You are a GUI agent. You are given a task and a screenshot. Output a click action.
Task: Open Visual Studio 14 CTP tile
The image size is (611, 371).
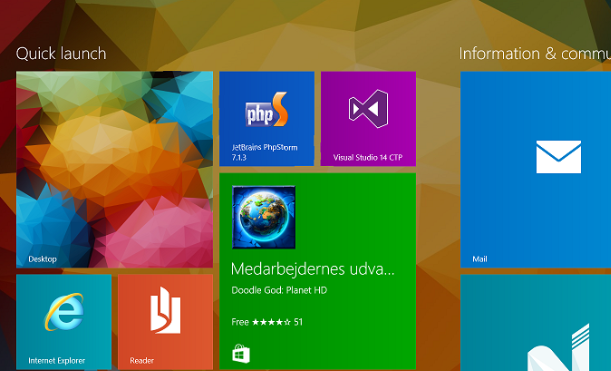pos(368,119)
